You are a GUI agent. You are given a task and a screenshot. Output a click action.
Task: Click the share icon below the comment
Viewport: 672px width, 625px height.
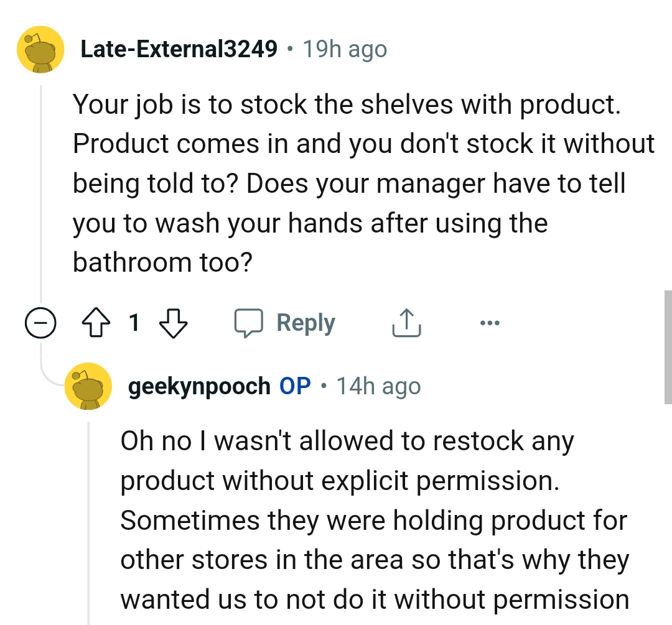tap(406, 322)
